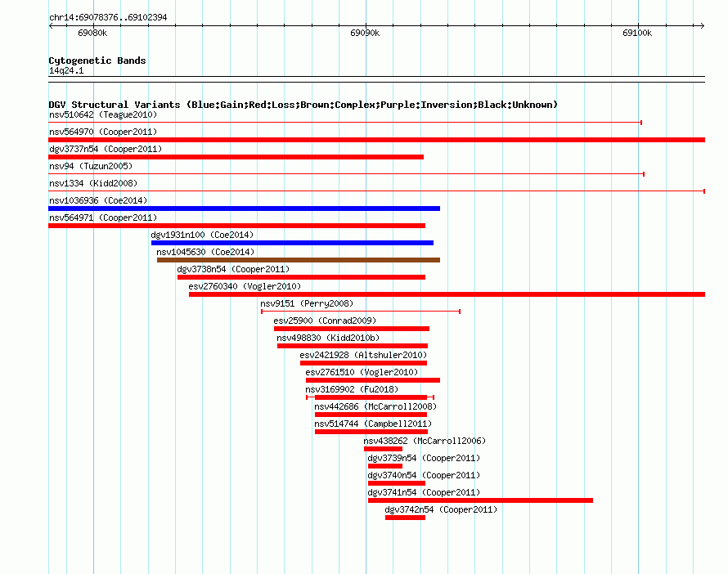Click nsv498830 (Kidd2010b) label
The image size is (728, 574).
click(x=328, y=338)
